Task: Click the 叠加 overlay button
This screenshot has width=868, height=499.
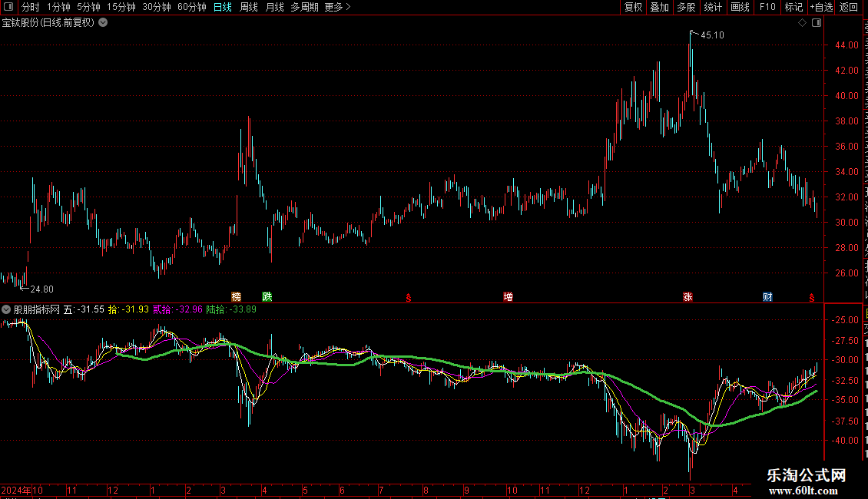Action: pyautogui.click(x=659, y=7)
